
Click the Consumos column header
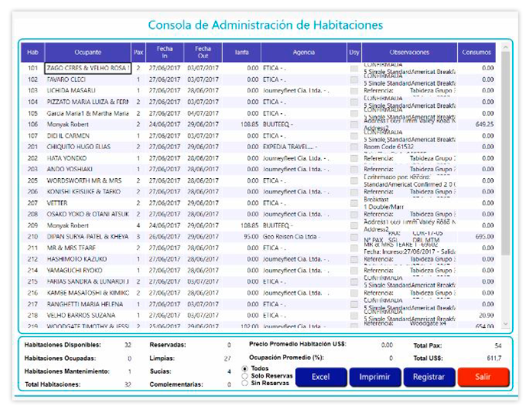pos(477,53)
